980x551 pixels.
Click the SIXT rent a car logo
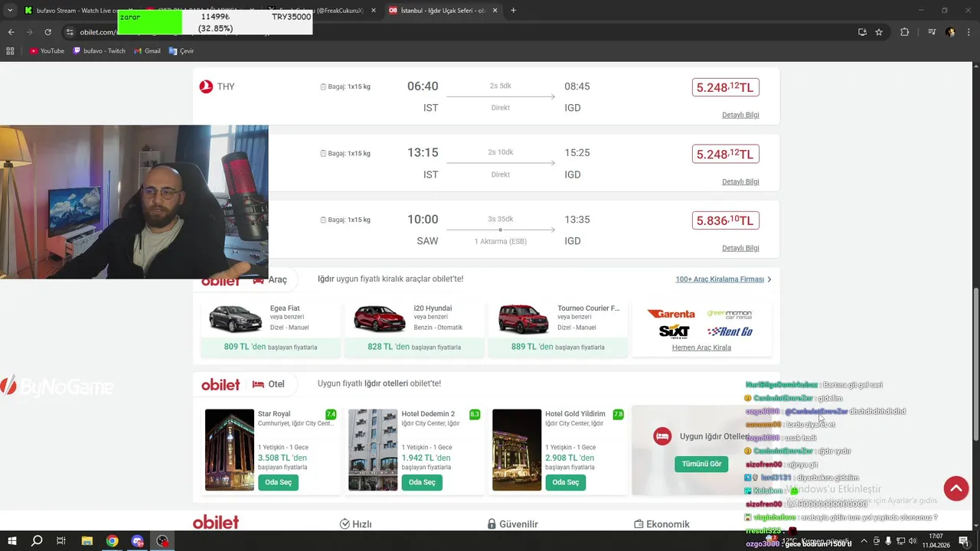pos(675,331)
